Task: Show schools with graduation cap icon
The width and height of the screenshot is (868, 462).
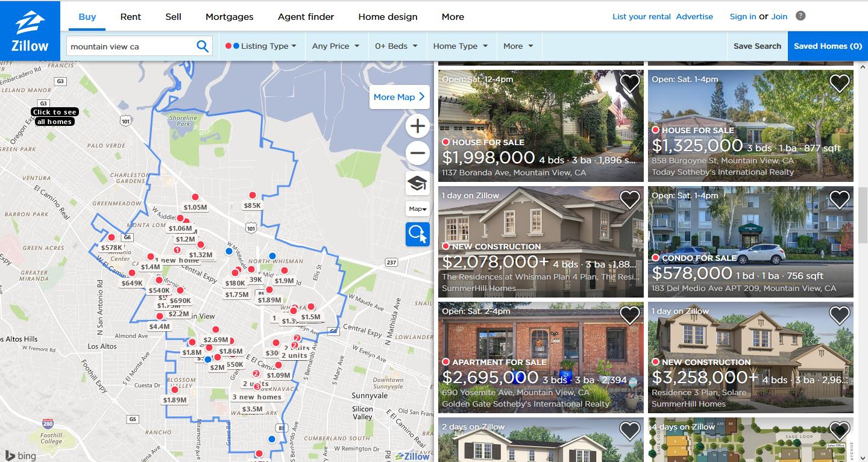Action: 417,183
